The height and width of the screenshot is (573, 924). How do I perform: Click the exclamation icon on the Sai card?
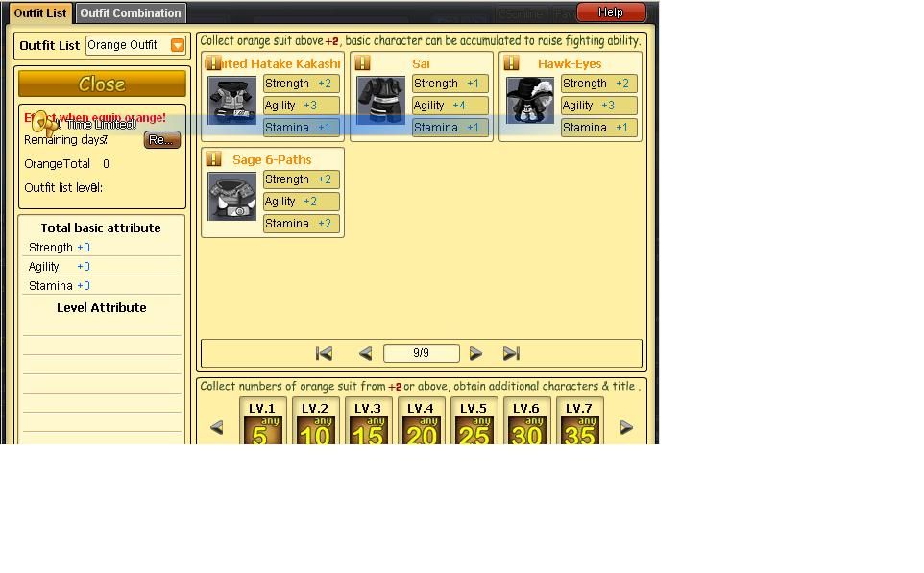pyautogui.click(x=362, y=62)
